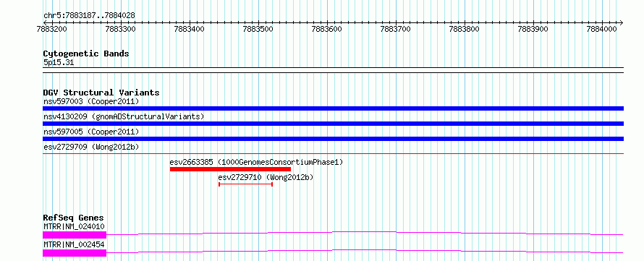Open the esv2729710 (Wong2012b) label

click(x=266, y=177)
